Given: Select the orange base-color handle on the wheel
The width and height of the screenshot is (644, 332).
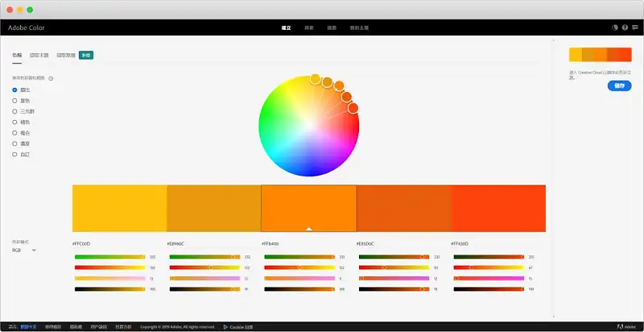Looking at the screenshot, I should tap(339, 86).
